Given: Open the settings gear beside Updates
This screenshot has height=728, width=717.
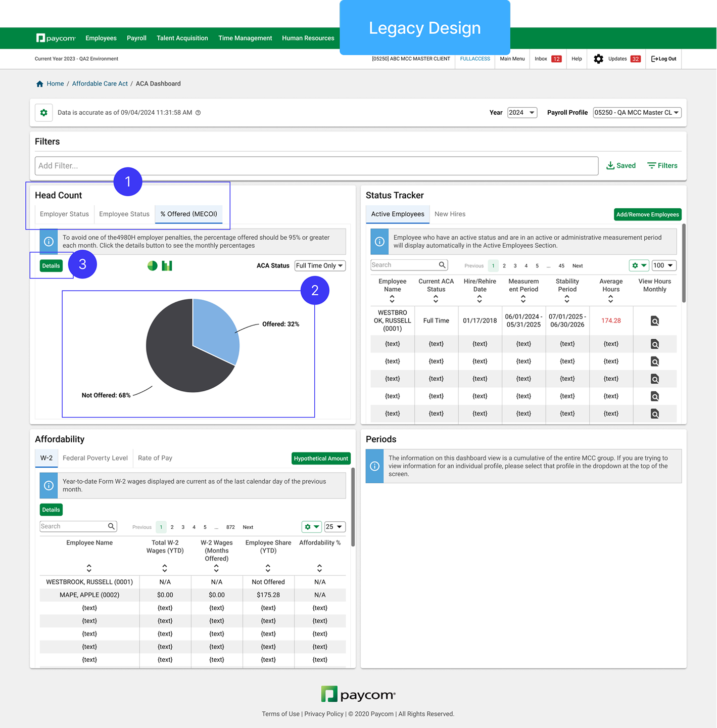Looking at the screenshot, I should [x=598, y=59].
